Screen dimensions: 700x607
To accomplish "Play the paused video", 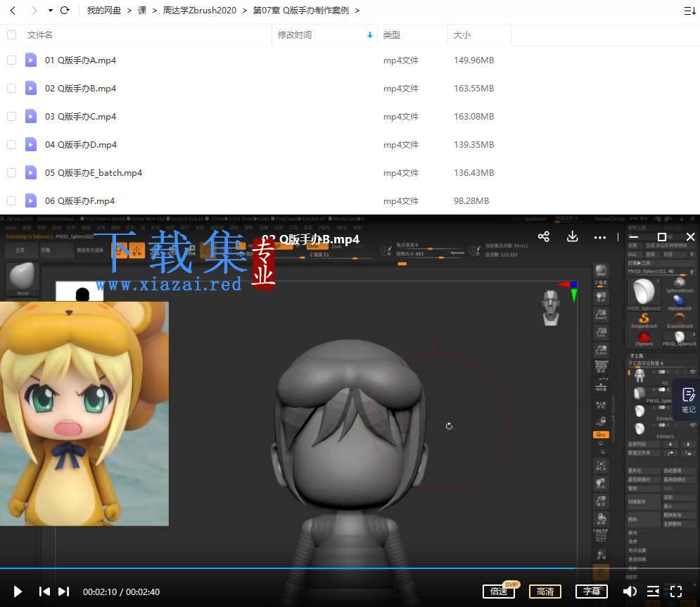I will 18,592.
